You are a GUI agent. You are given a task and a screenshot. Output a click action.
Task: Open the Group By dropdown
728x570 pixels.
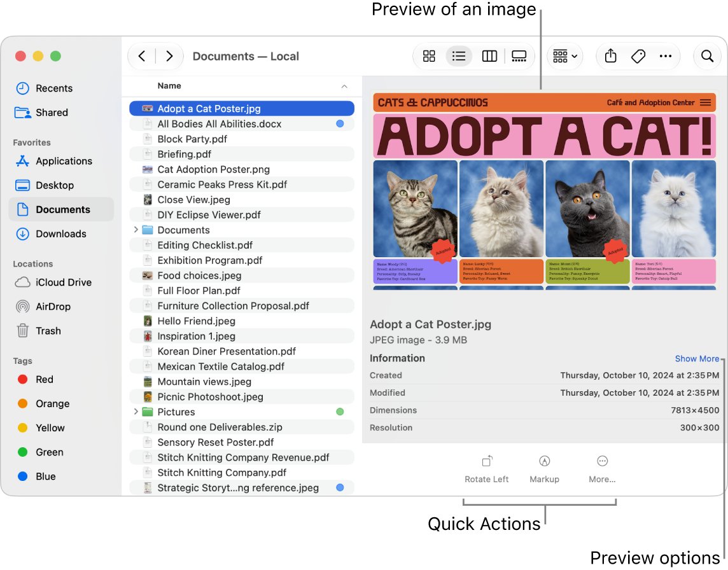coord(564,56)
